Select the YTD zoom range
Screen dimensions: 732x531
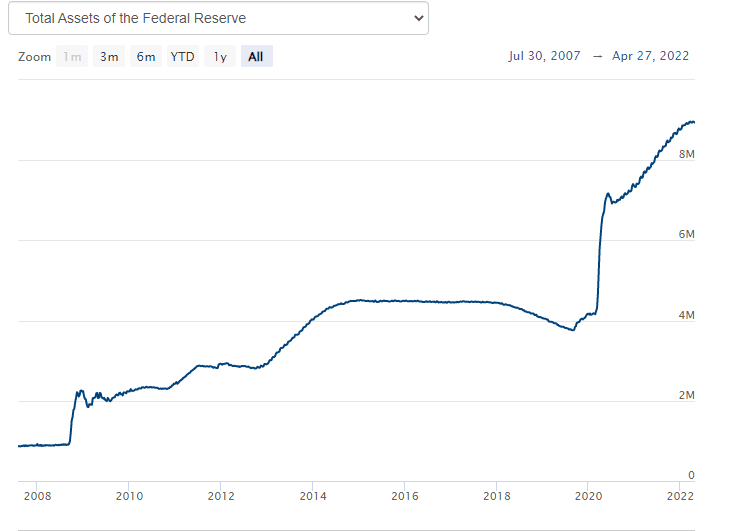[x=183, y=57]
